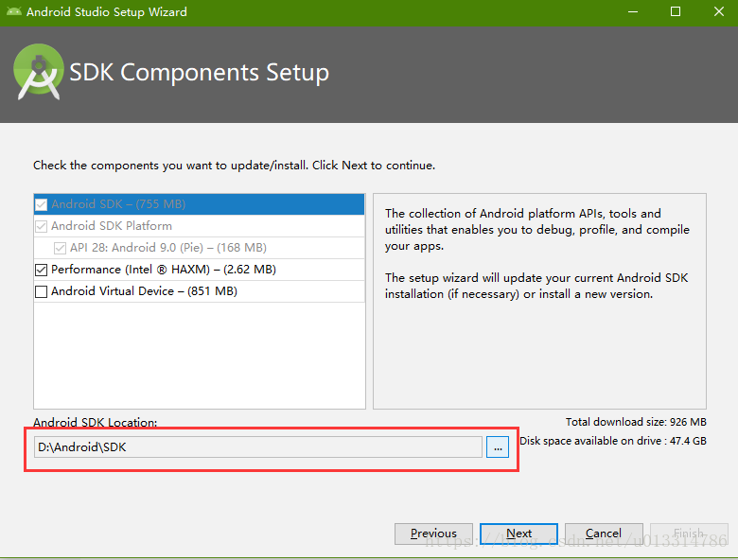Viewport: 738px width, 560px height.
Task: Click the small Android icon in title bar
Action: click(x=11, y=12)
